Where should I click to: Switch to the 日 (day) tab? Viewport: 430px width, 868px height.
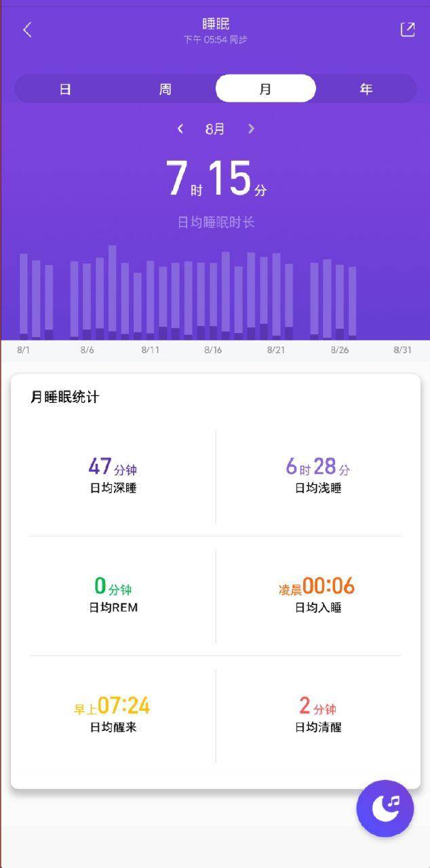click(65, 89)
